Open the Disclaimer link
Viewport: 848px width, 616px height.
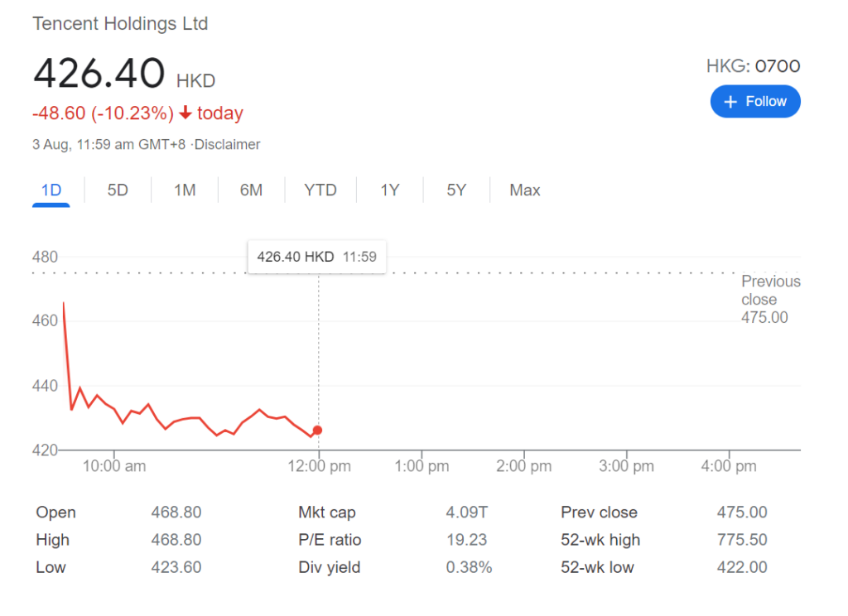[227, 145]
